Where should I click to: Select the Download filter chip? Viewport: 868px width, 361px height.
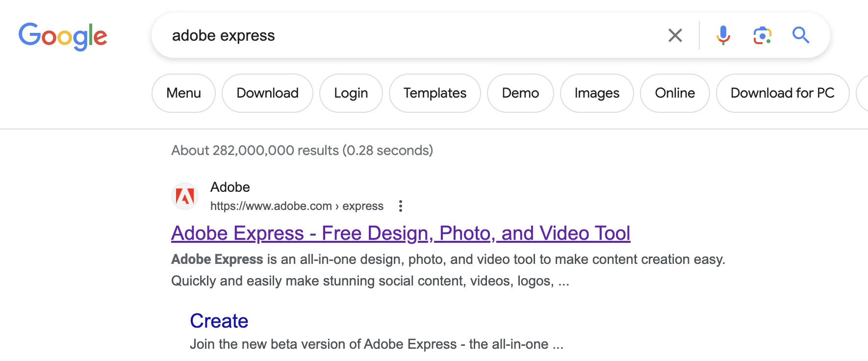tap(267, 93)
